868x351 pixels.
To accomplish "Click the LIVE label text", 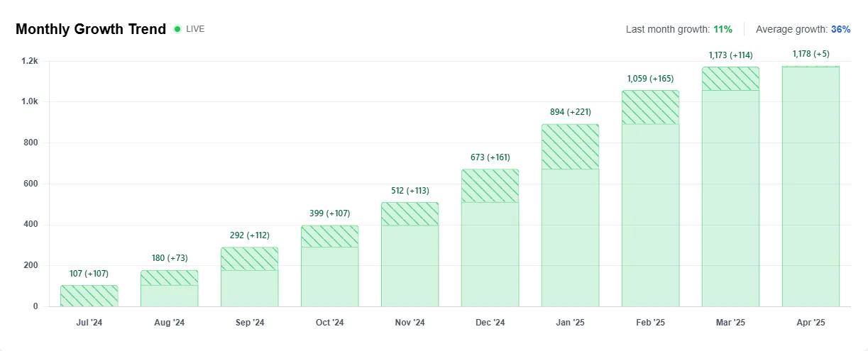I will pyautogui.click(x=195, y=29).
